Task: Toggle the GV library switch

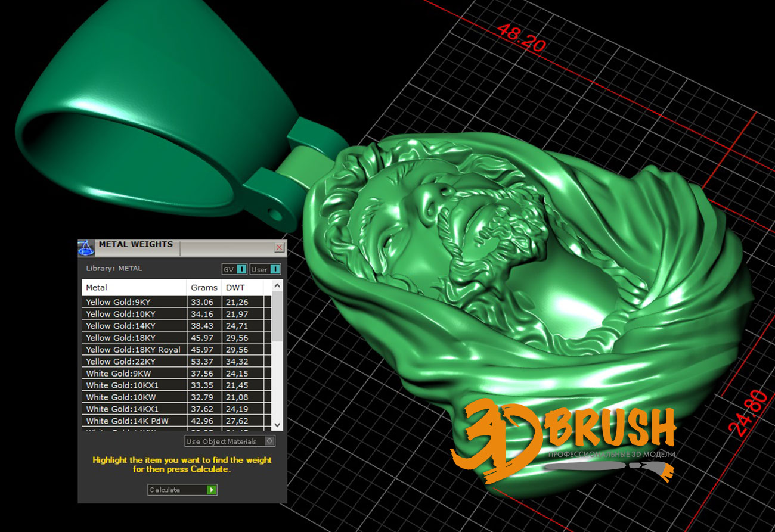Action: click(x=234, y=269)
